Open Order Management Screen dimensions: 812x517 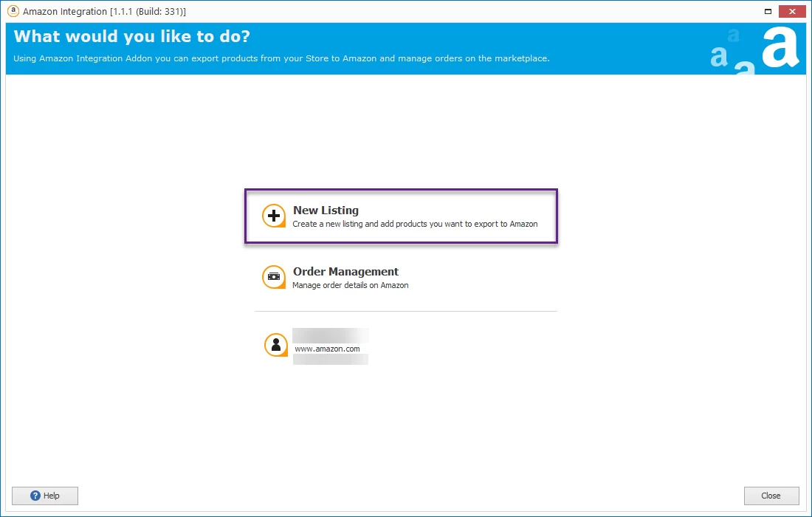345,272
